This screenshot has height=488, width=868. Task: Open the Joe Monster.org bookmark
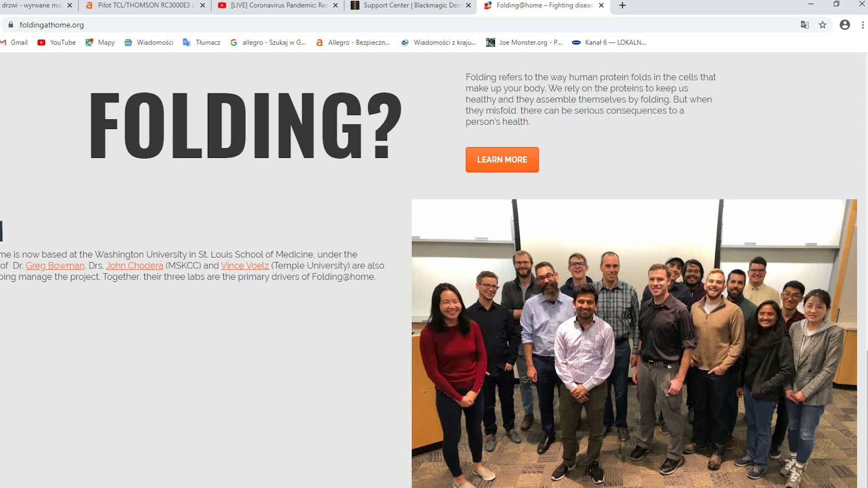[524, 42]
